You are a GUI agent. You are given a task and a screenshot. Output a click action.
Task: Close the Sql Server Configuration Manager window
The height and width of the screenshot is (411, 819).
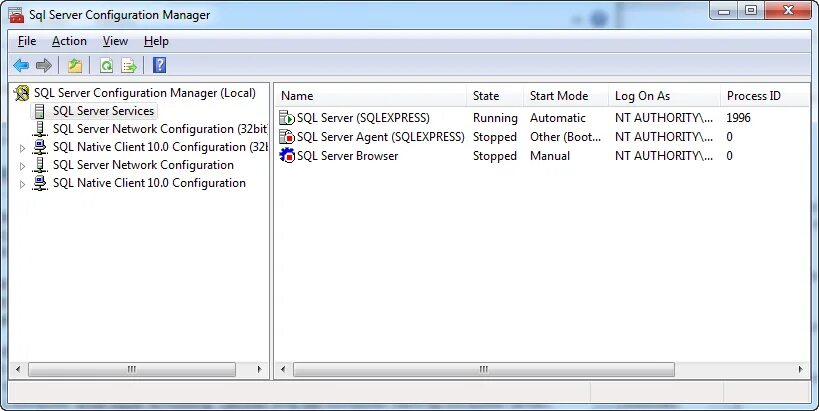(788, 10)
